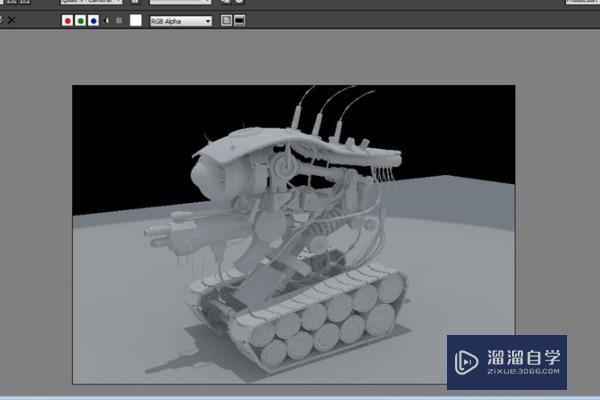Toggle the green channel display
Image resolution: width=600 pixels, height=400 pixels.
click(80, 21)
